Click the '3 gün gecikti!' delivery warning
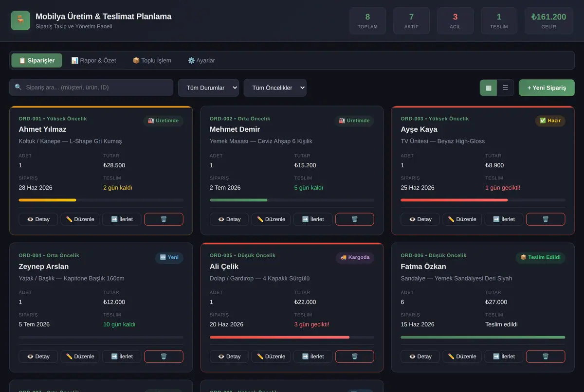The width and height of the screenshot is (584, 392). coord(312,324)
